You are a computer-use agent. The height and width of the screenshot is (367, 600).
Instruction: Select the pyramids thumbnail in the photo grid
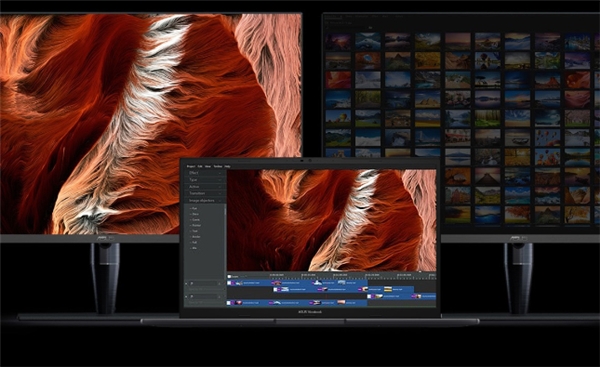[427, 99]
